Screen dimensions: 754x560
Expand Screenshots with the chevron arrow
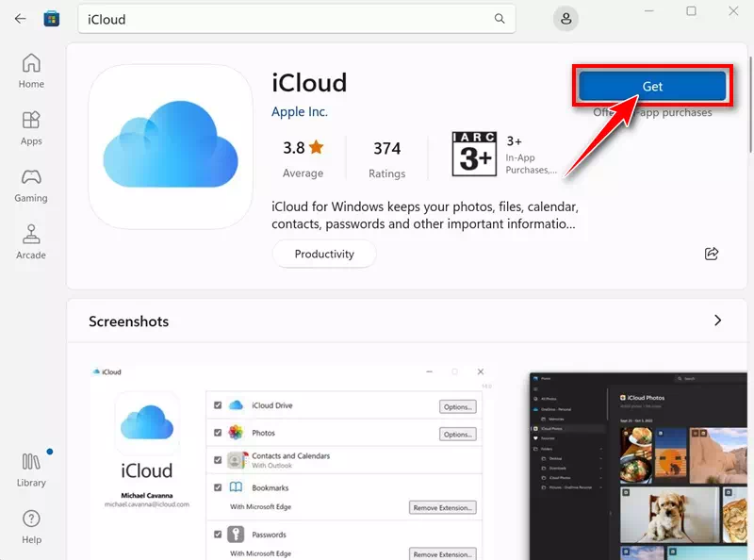click(x=717, y=321)
